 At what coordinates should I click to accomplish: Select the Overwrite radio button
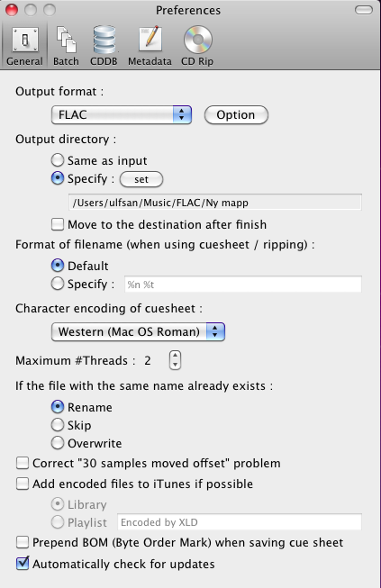coord(58,443)
